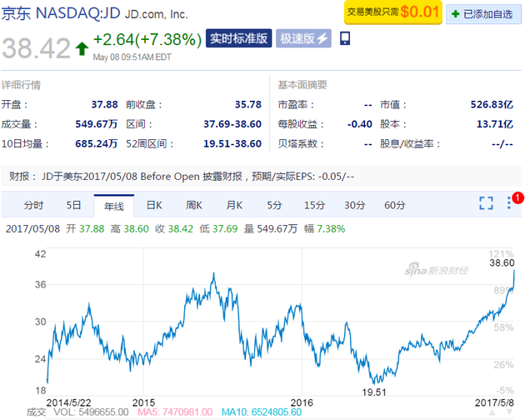This screenshot has height=420, width=525.
Task: Click the 2014/5/22 chart start date
Action: coord(68,402)
